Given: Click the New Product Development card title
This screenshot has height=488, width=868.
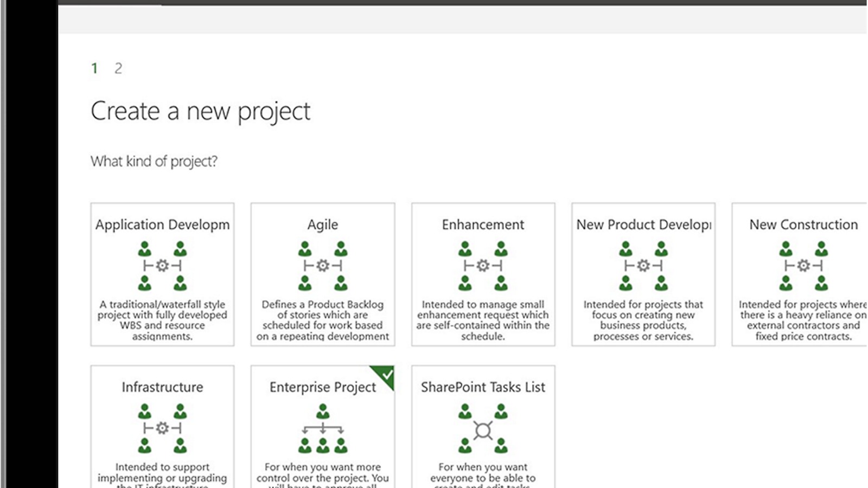Looking at the screenshot, I should (643, 224).
